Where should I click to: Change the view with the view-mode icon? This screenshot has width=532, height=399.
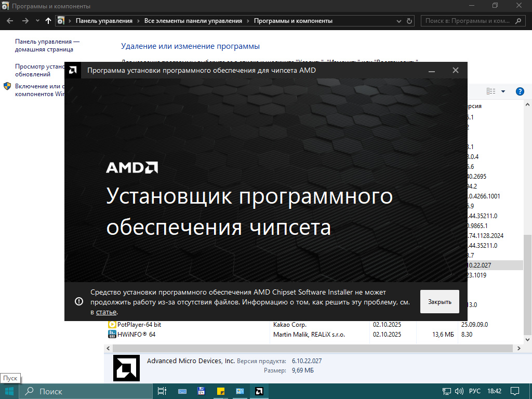[490, 91]
